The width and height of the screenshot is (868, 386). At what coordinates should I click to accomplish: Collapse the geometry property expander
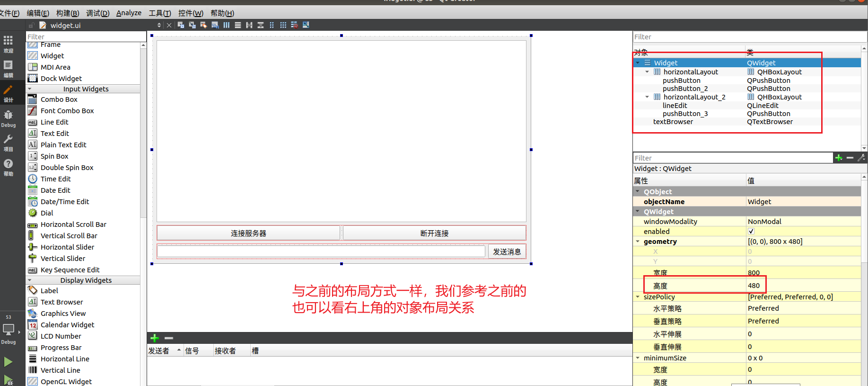tap(638, 242)
